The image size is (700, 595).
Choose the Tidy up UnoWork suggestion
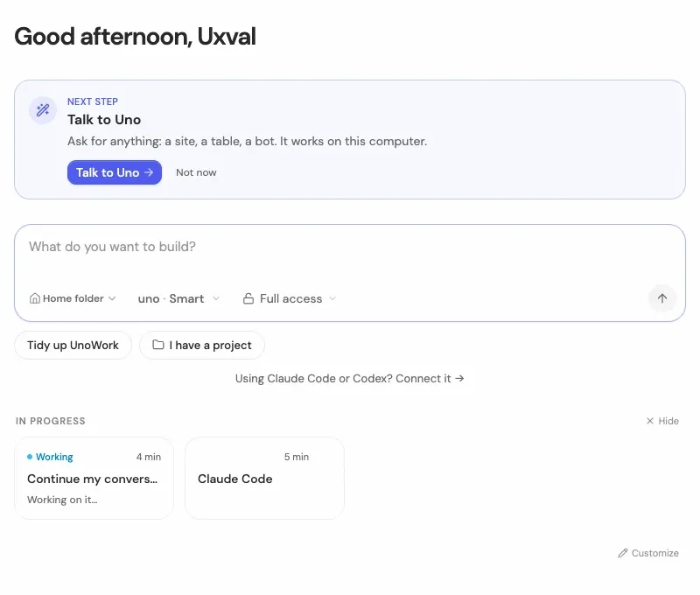coord(73,345)
